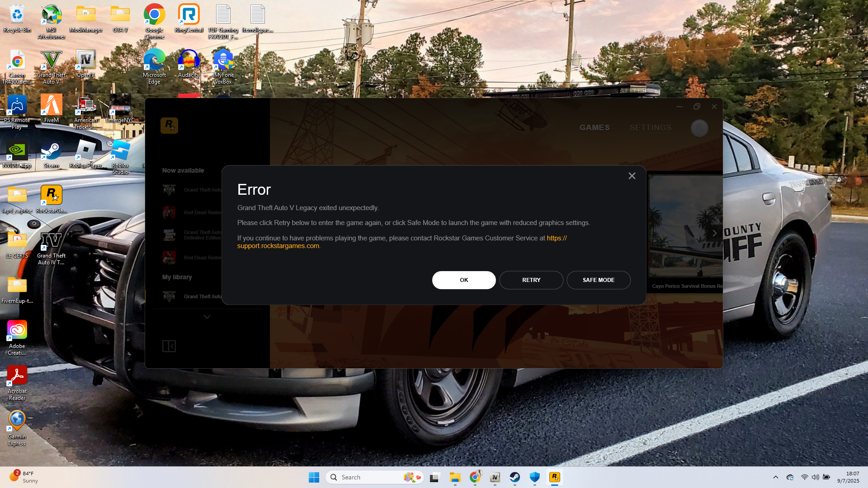868x488 pixels.
Task: Expand the library list chevron
Action: click(207, 317)
